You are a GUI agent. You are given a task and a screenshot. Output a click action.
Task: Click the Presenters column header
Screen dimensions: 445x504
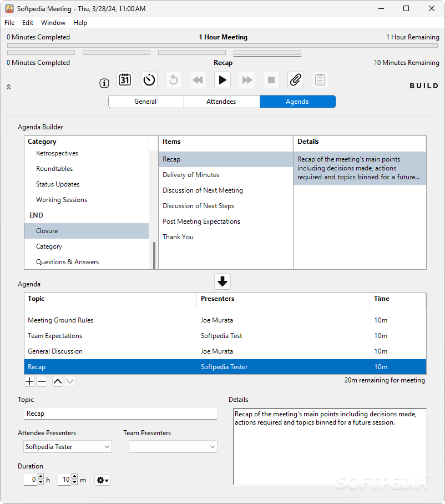pyautogui.click(x=283, y=299)
